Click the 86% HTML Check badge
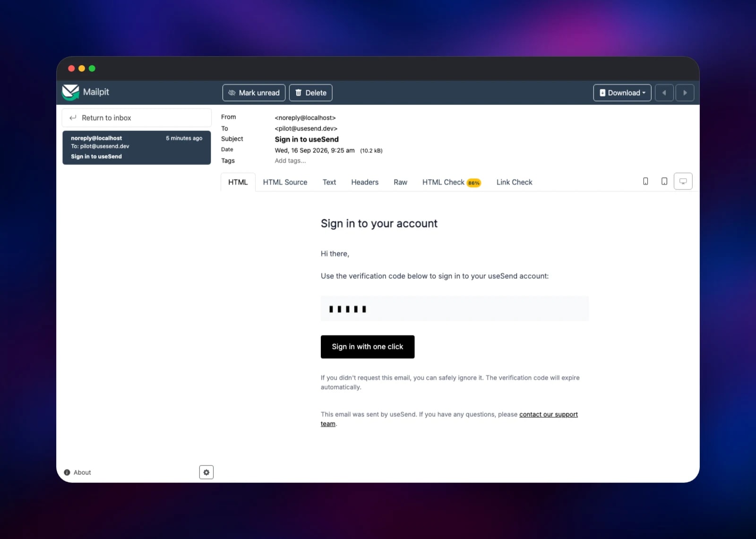756x539 pixels. point(474,183)
